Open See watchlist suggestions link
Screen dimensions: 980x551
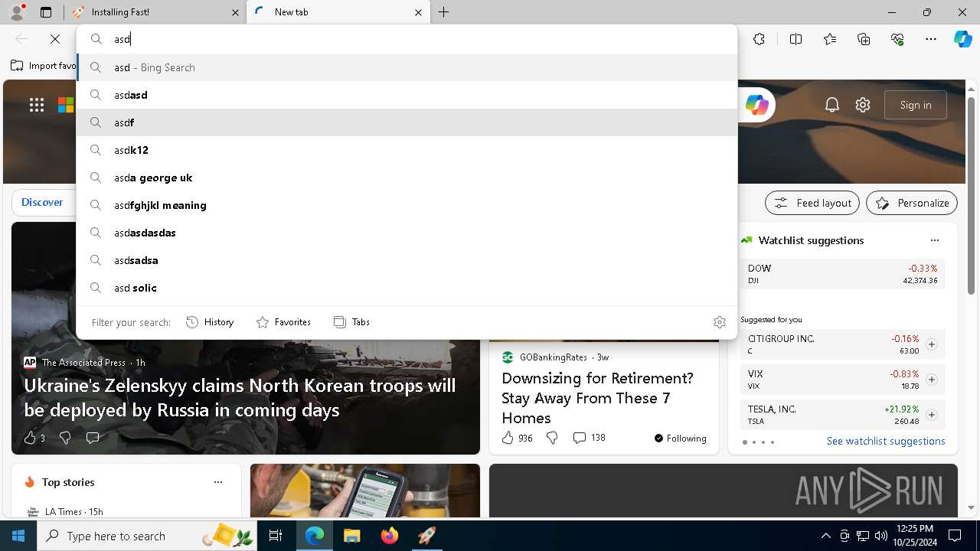tap(886, 441)
